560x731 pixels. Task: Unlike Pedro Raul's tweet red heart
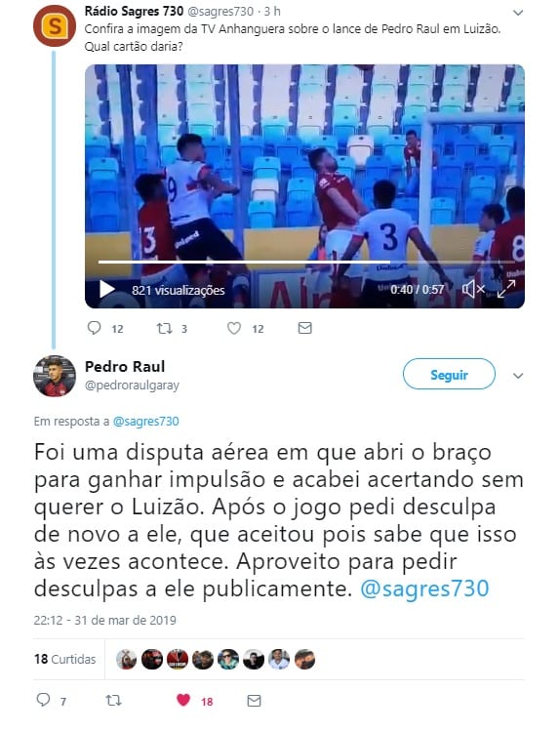pyautogui.click(x=183, y=700)
